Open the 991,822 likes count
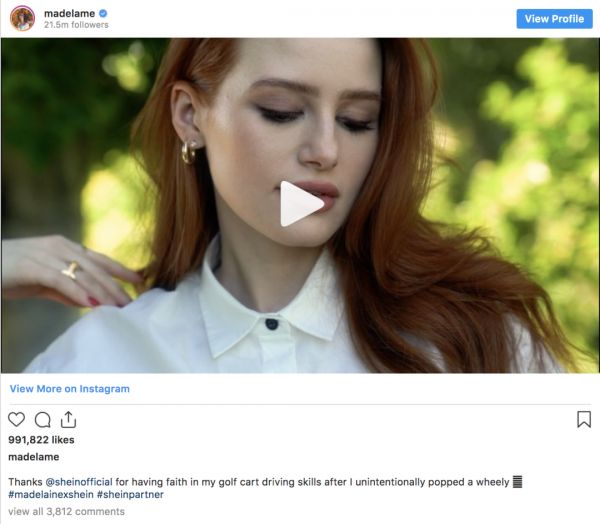The width and height of the screenshot is (600, 524). 41,440
